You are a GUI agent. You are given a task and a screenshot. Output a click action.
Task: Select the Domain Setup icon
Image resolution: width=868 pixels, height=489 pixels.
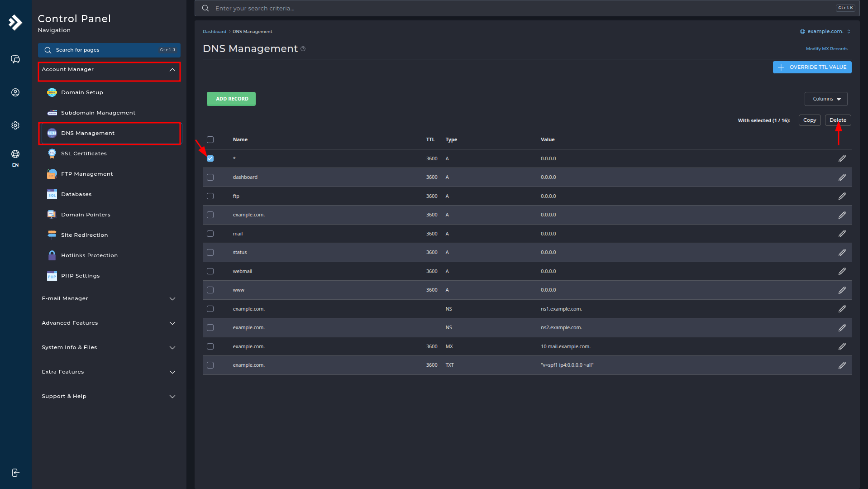52,92
